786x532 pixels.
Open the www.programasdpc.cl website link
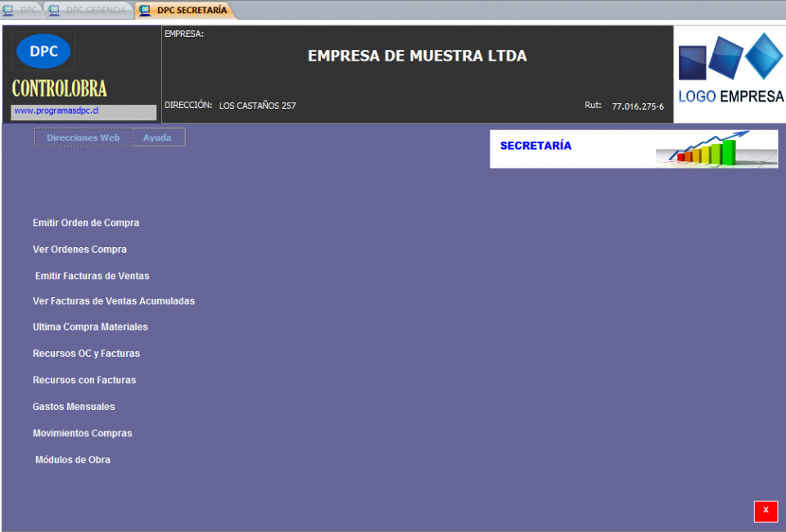(x=57, y=110)
